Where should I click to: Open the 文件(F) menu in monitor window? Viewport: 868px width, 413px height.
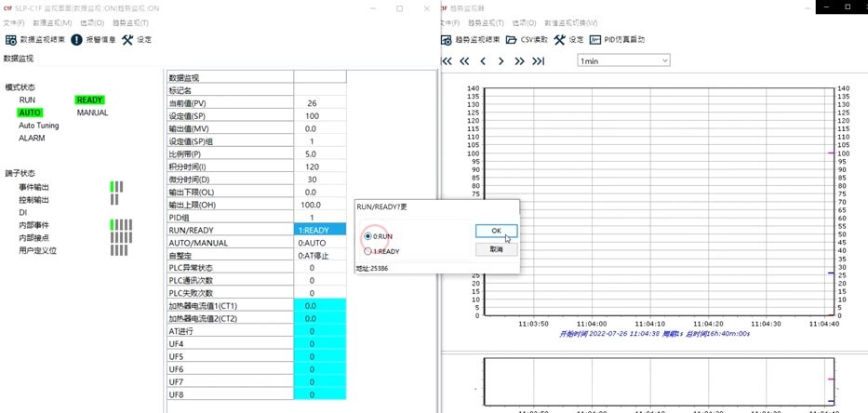coord(14,22)
